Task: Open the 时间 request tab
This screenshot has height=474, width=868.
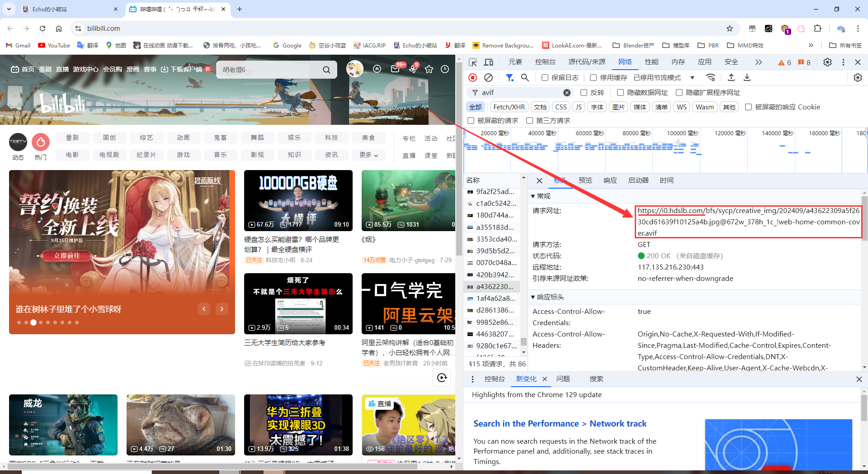Action: tap(666, 180)
